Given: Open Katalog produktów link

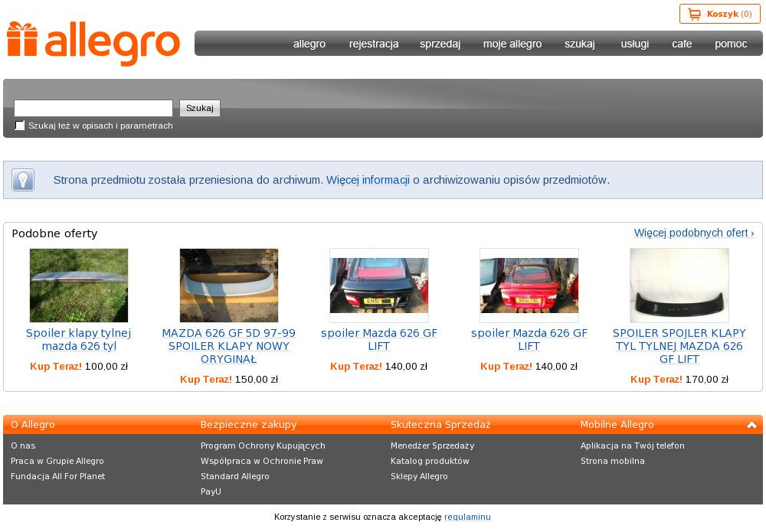Looking at the screenshot, I should tap(430, 461).
